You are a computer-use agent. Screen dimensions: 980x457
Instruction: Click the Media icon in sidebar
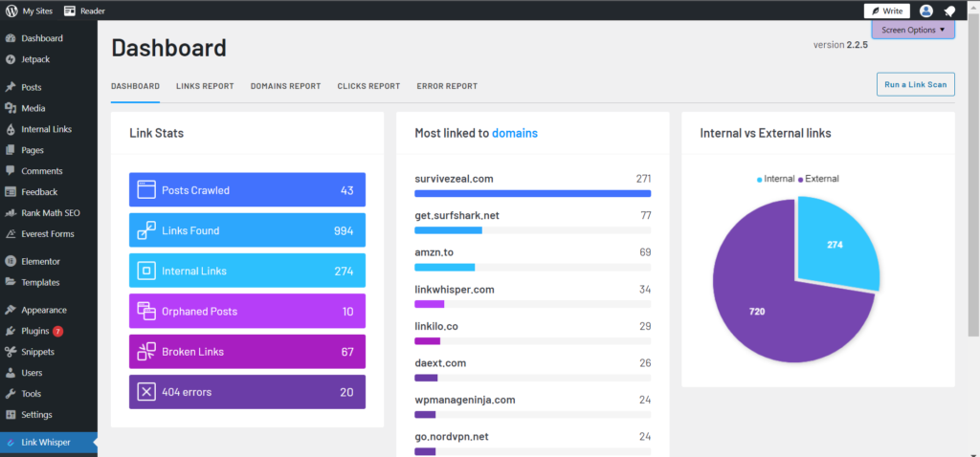10,108
